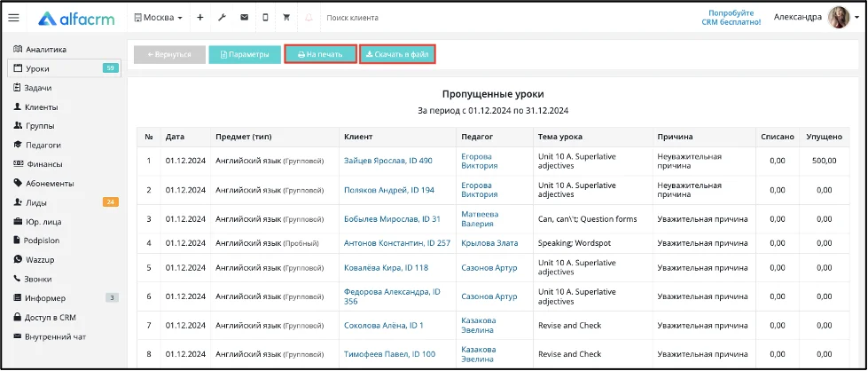Open Внутренний чат in the sidebar
The width and height of the screenshot is (868, 371).
tap(50, 336)
